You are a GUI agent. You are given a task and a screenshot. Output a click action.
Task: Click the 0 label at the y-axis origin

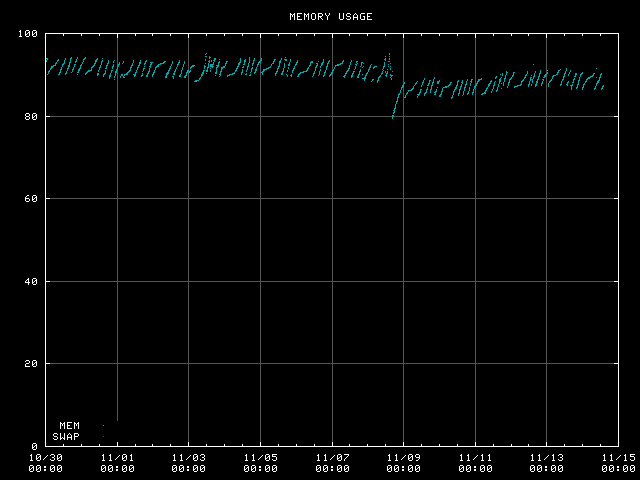[x=34, y=446]
